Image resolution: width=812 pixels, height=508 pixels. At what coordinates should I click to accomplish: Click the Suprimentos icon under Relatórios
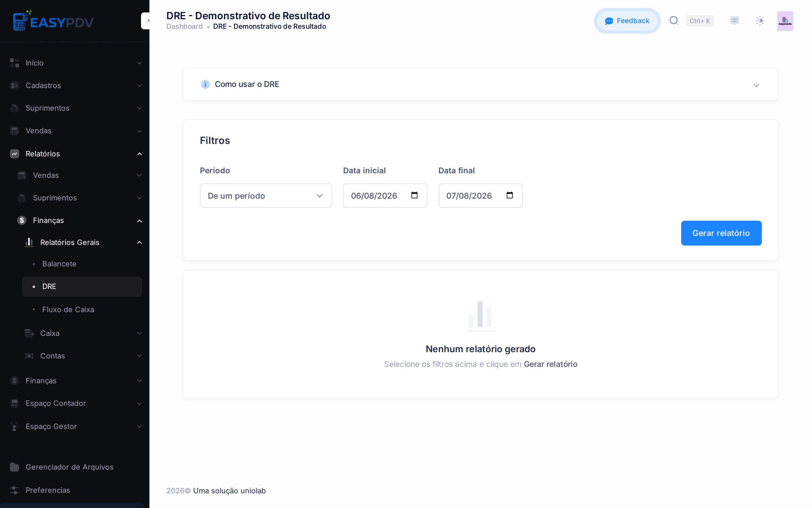click(22, 198)
